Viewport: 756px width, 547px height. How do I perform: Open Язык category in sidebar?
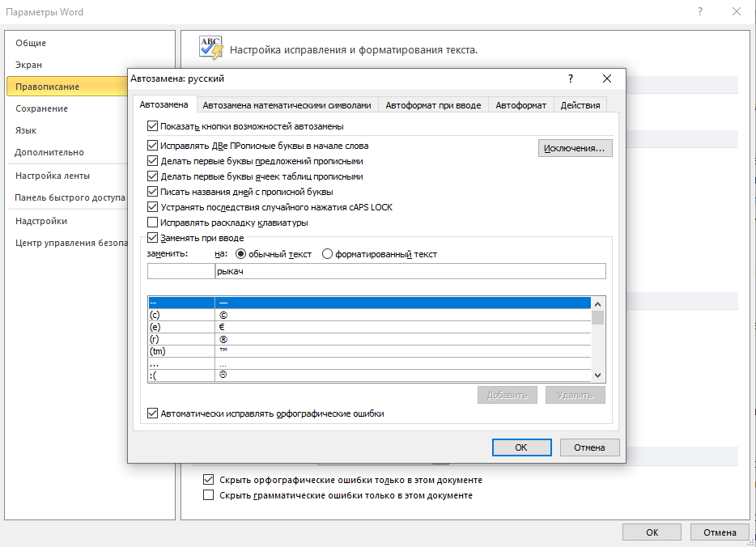(26, 130)
